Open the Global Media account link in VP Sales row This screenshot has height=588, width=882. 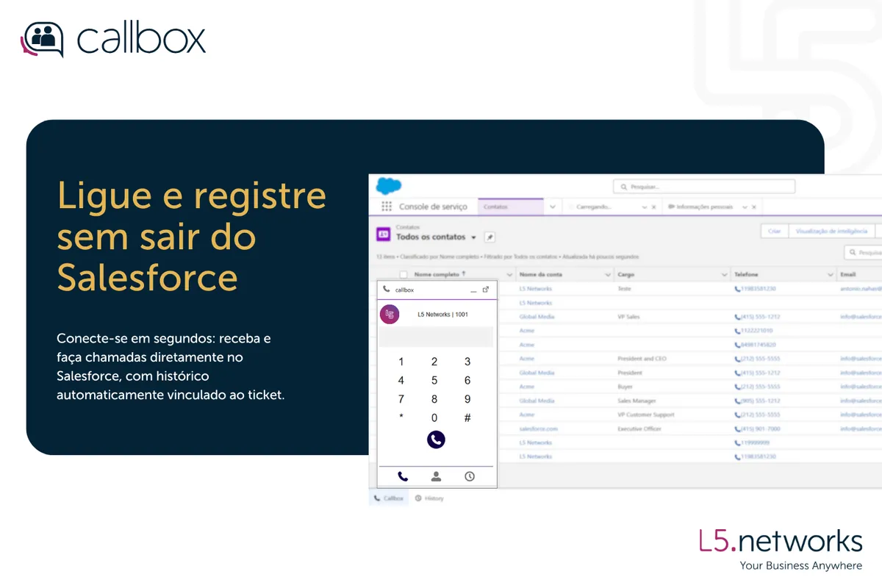point(537,317)
